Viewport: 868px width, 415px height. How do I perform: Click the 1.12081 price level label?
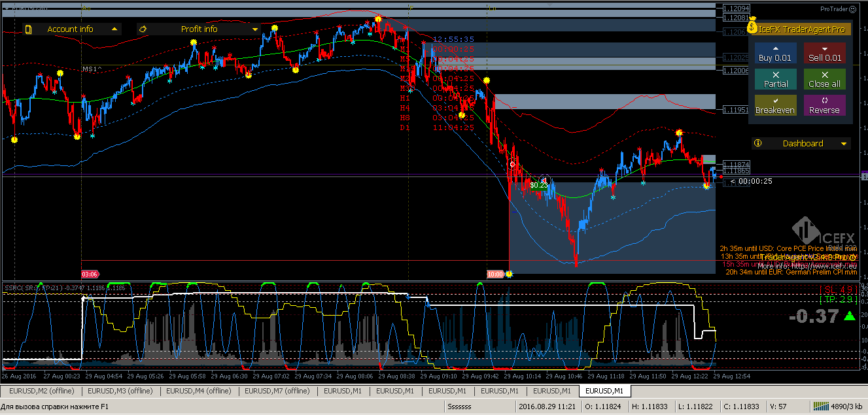tap(736, 18)
